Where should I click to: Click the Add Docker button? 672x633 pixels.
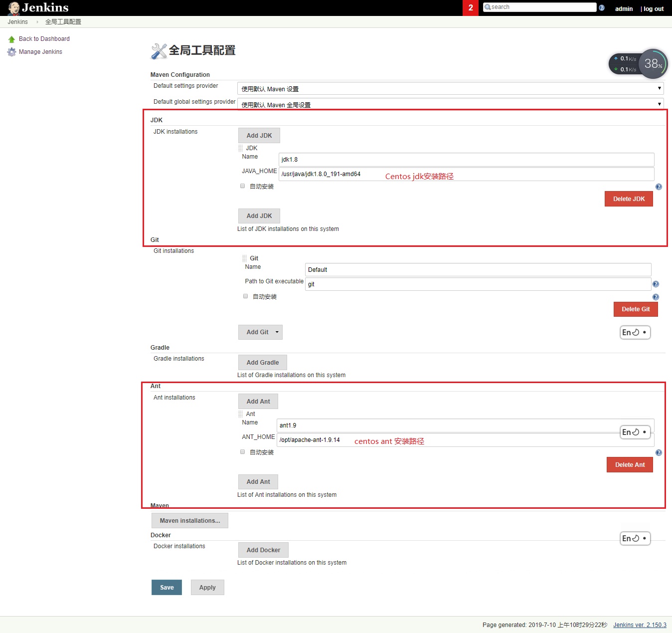[263, 550]
